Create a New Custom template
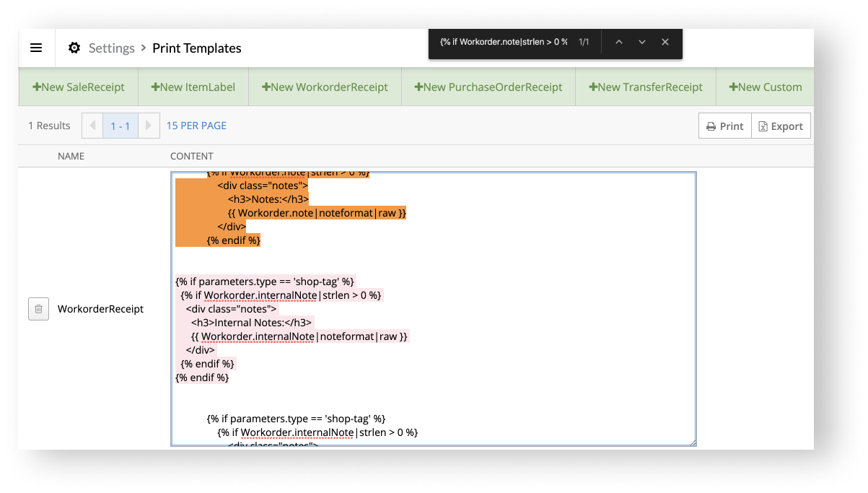The height and width of the screenshot is (493, 868). pos(766,87)
